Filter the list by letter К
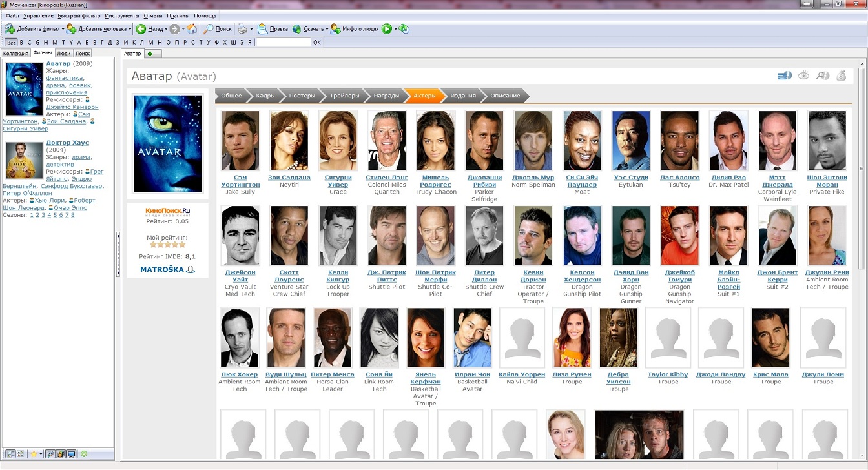Image resolution: width=868 pixels, height=470 pixels. (134, 43)
